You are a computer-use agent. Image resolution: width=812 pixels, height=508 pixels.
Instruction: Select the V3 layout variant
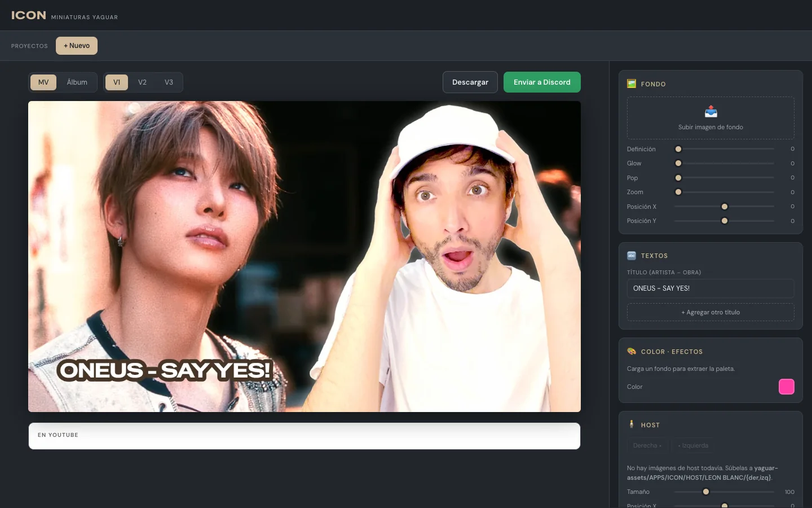[169, 82]
